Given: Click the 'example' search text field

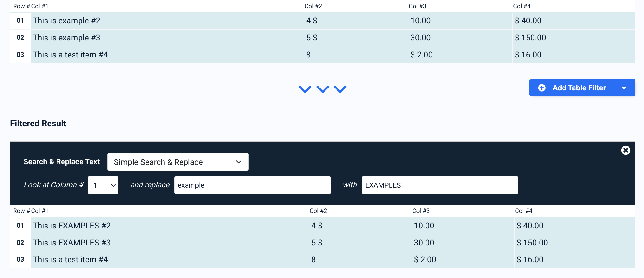Looking at the screenshot, I should 252,185.
